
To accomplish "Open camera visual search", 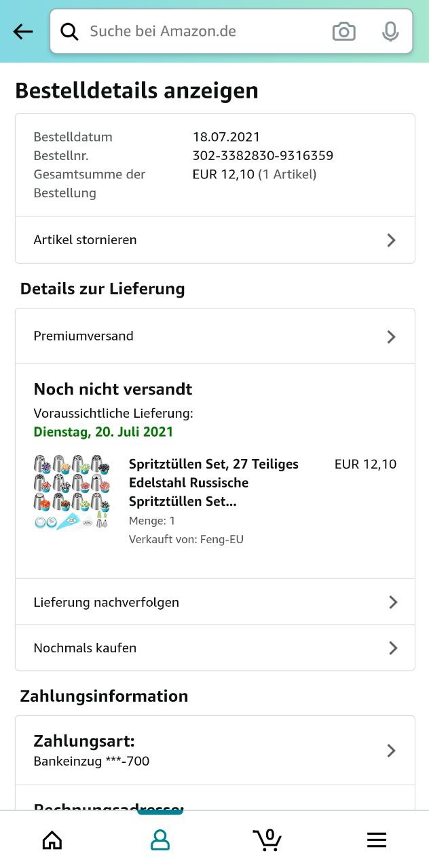I will pyautogui.click(x=343, y=31).
